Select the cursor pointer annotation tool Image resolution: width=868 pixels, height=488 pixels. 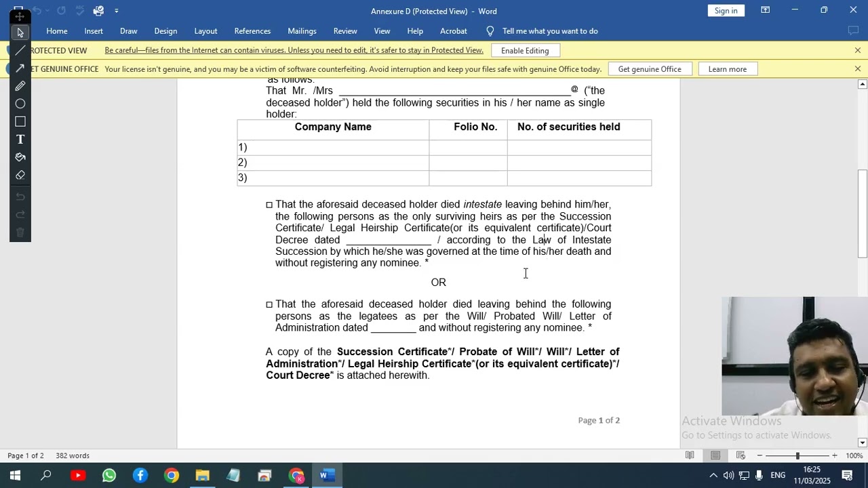tap(20, 33)
